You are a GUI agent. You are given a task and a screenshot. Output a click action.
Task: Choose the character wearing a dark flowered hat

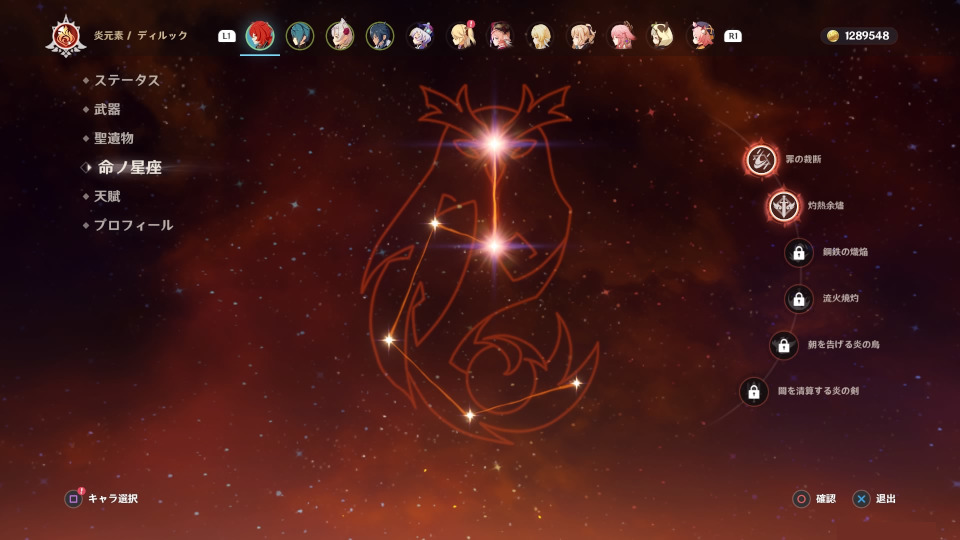pyautogui.click(x=500, y=36)
